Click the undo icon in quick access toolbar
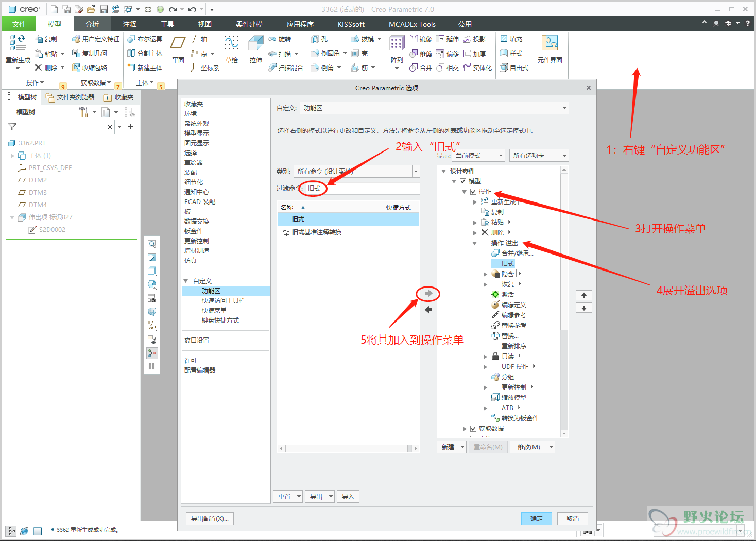The image size is (756, 541). click(192, 9)
